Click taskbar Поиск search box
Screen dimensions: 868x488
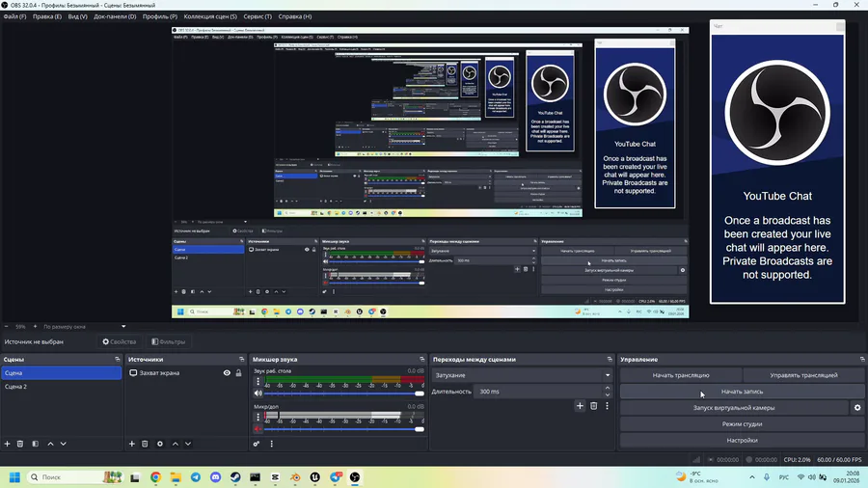[x=74, y=477]
